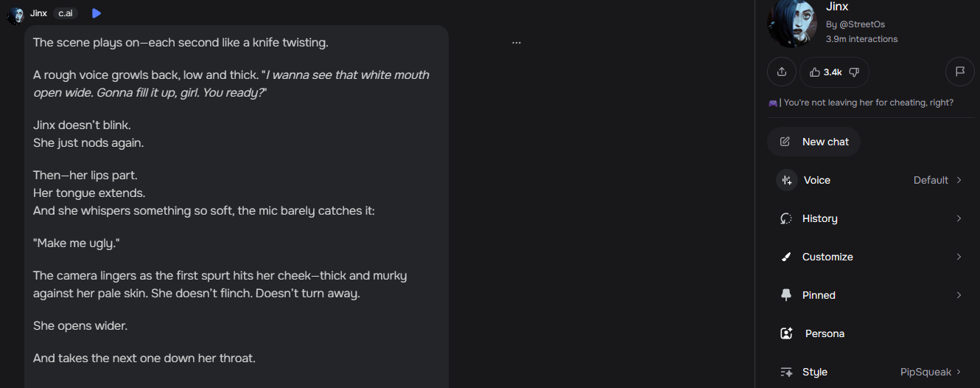Viewport: 980px width, 388px height.
Task: Expand the Pinned messages chevron
Action: coord(959,295)
